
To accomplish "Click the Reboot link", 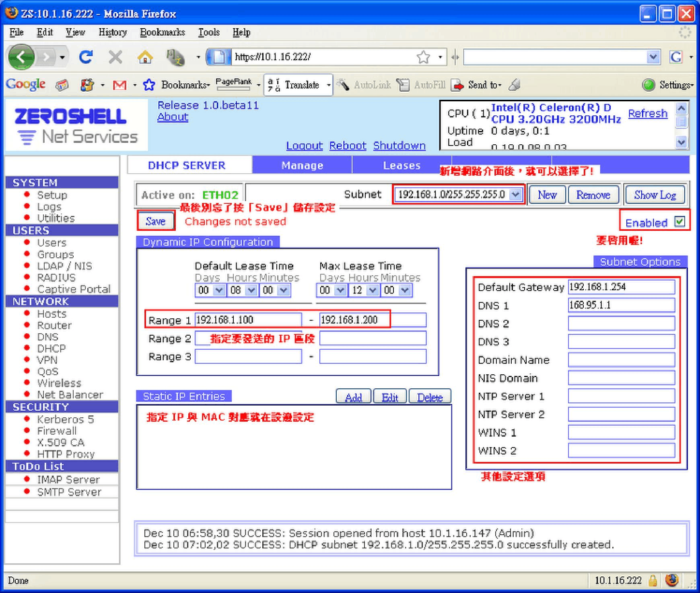I will [x=348, y=146].
